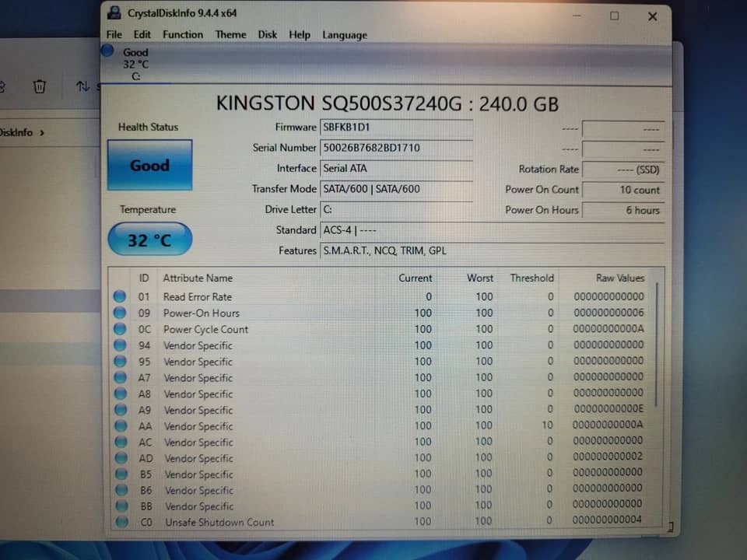Click the Interface field Serial ATA
The width and height of the screenshot is (747, 560).
(396, 169)
